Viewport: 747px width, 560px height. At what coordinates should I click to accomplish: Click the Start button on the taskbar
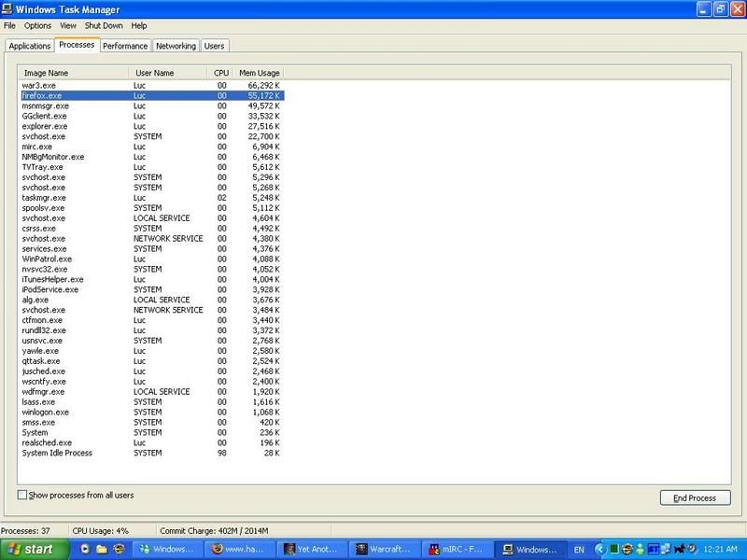click(28, 550)
